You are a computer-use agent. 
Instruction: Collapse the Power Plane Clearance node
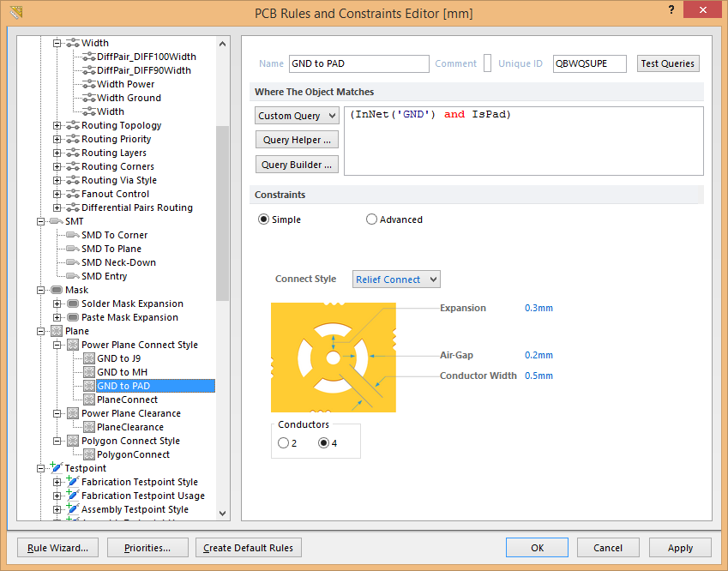coord(57,413)
